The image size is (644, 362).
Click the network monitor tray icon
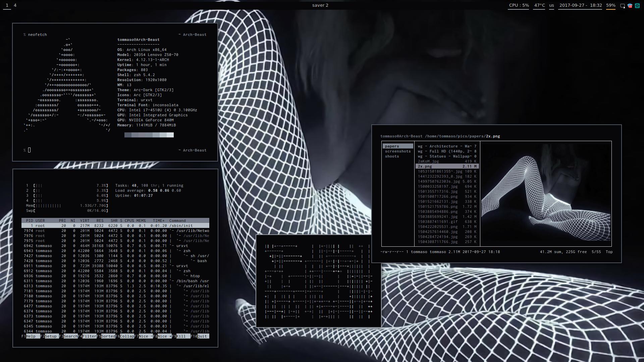pos(623,6)
